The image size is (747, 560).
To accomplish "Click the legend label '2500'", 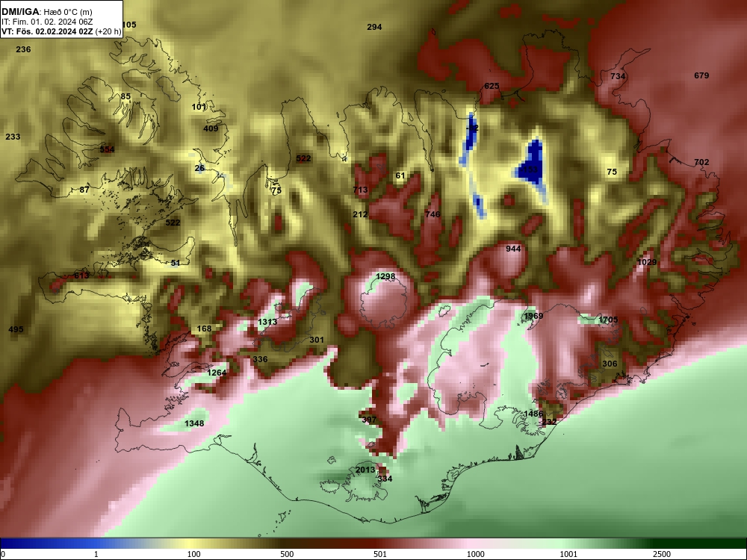I will 662,554.
